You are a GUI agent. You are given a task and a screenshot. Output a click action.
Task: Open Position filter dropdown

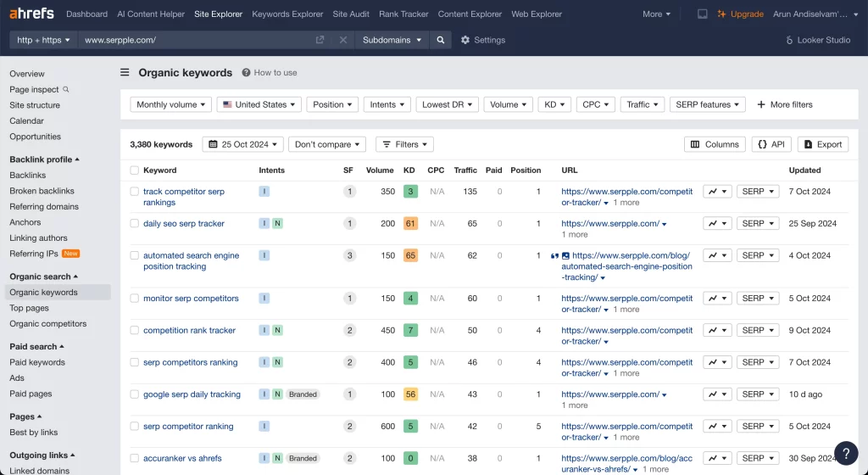coord(332,104)
